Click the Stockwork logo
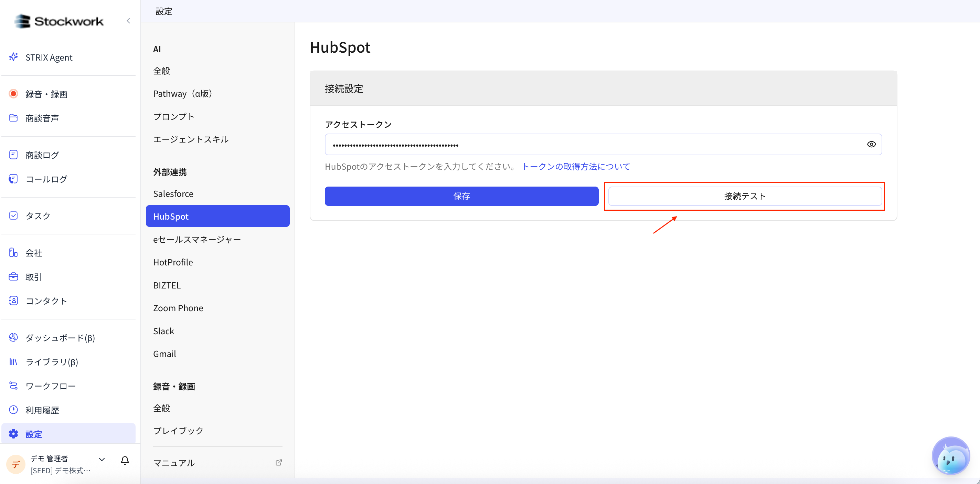The width and height of the screenshot is (980, 484). click(x=59, y=21)
